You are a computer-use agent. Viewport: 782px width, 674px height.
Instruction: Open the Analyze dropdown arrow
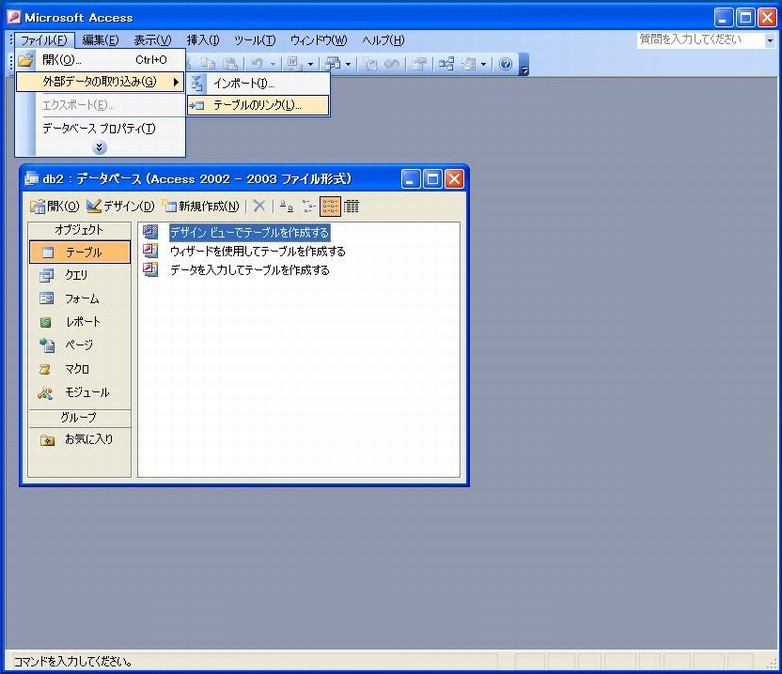(x=348, y=64)
